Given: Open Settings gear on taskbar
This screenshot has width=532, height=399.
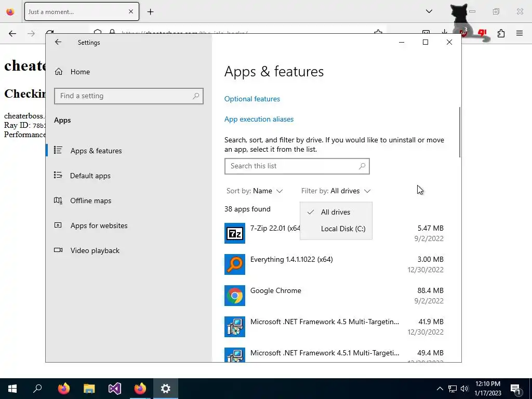Looking at the screenshot, I should click(x=166, y=389).
